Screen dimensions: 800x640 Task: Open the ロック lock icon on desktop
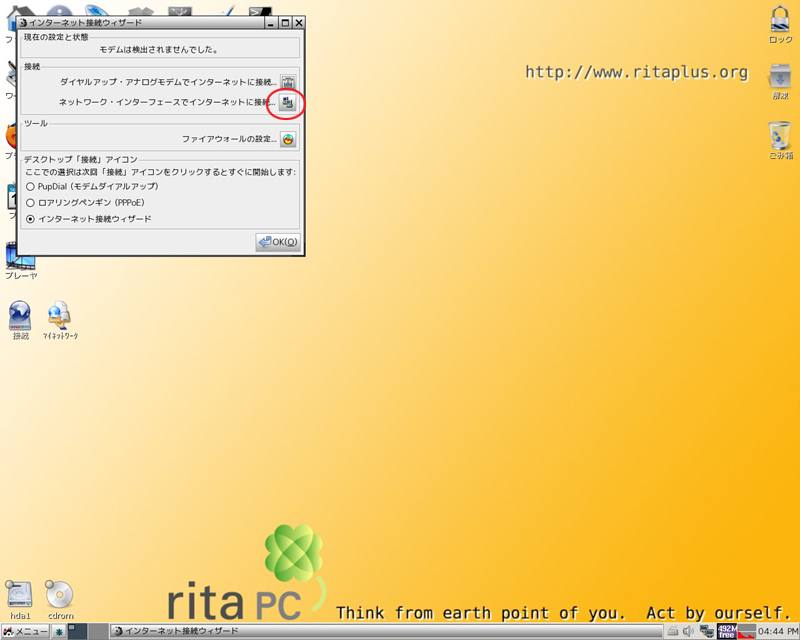(780, 20)
